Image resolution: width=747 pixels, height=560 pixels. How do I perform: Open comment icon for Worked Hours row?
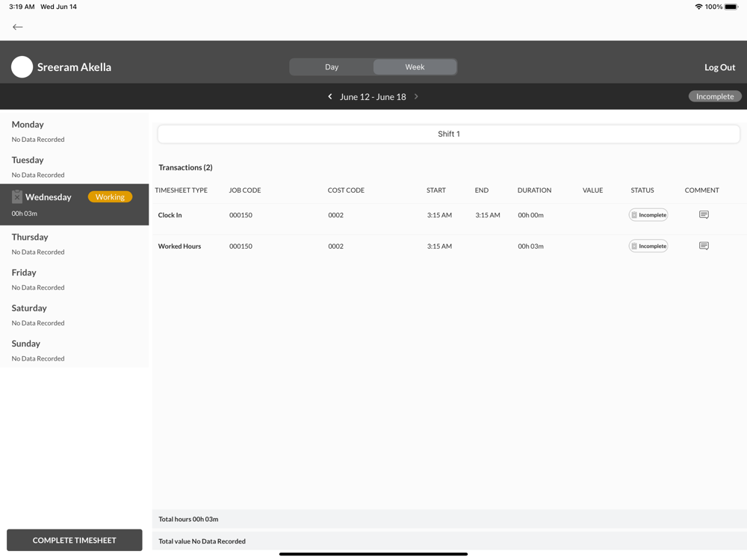704,246
